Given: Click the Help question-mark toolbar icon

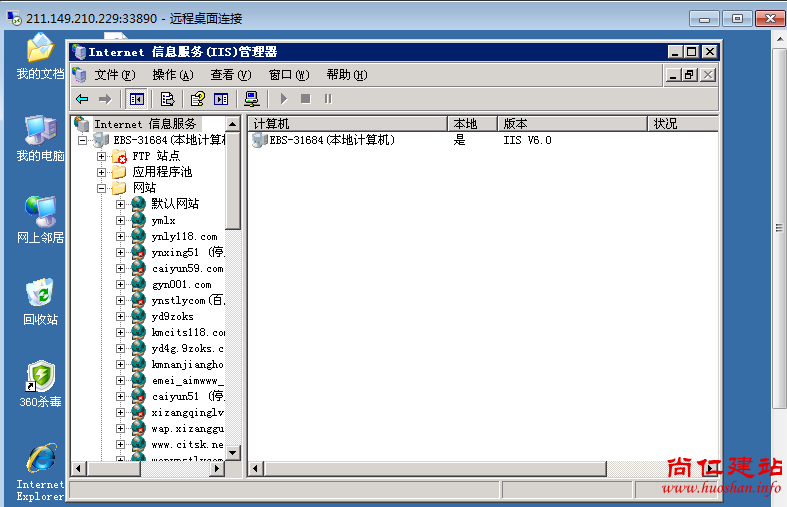Looking at the screenshot, I should tap(198, 98).
